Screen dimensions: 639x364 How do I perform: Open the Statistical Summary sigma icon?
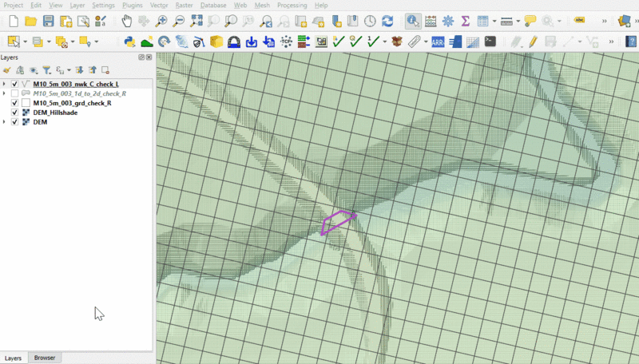tap(465, 21)
